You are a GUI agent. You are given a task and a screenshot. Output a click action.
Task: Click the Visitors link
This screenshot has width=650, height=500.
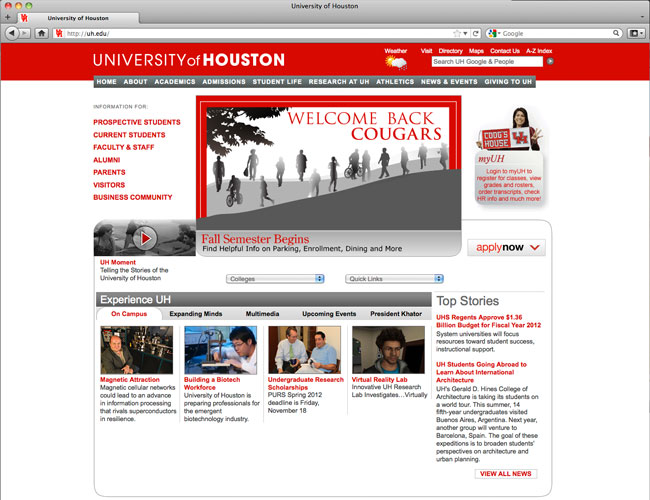109,185
